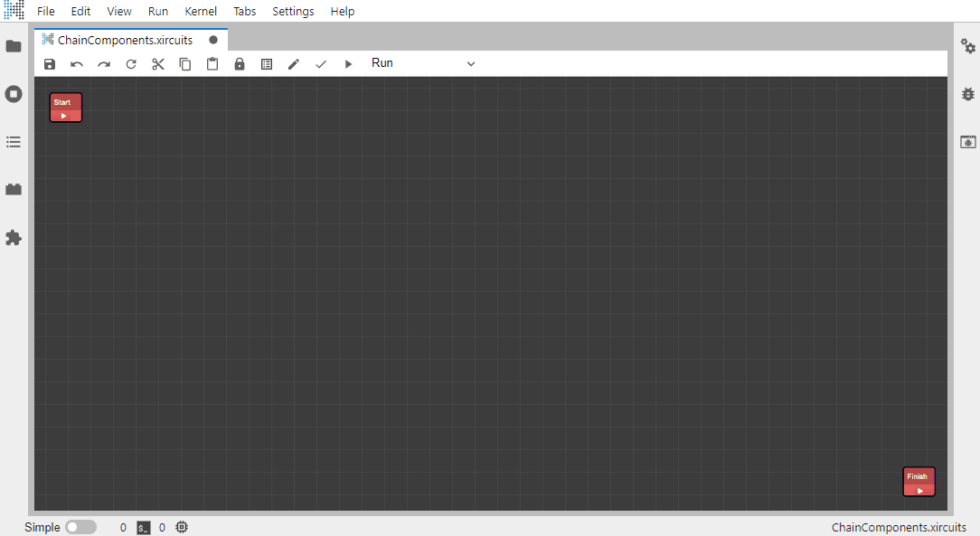Reload the canvas with the refresh icon
Viewport: 980px width, 536px height.
coord(131,64)
